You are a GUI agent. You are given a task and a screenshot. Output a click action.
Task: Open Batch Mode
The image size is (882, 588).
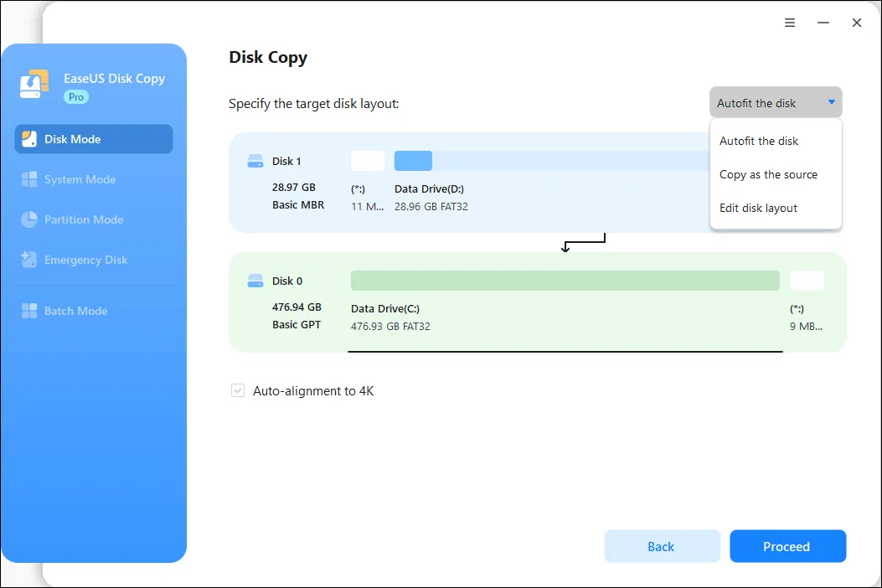point(94,311)
